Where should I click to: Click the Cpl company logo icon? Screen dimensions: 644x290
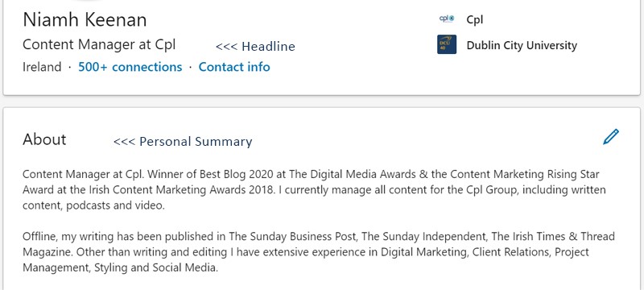coord(447,19)
